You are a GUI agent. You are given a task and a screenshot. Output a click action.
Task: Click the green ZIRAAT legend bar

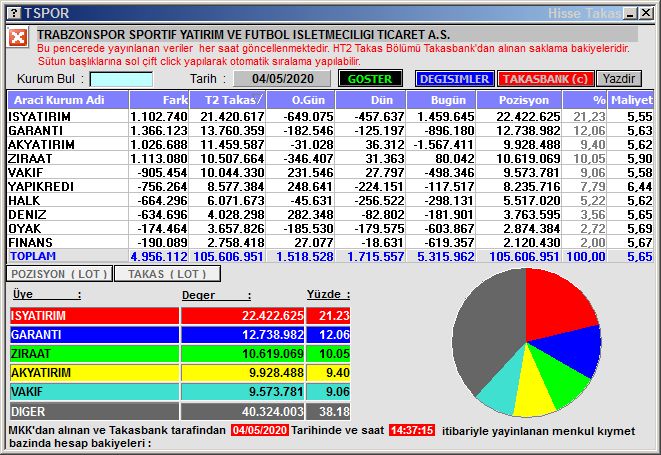click(x=94, y=354)
